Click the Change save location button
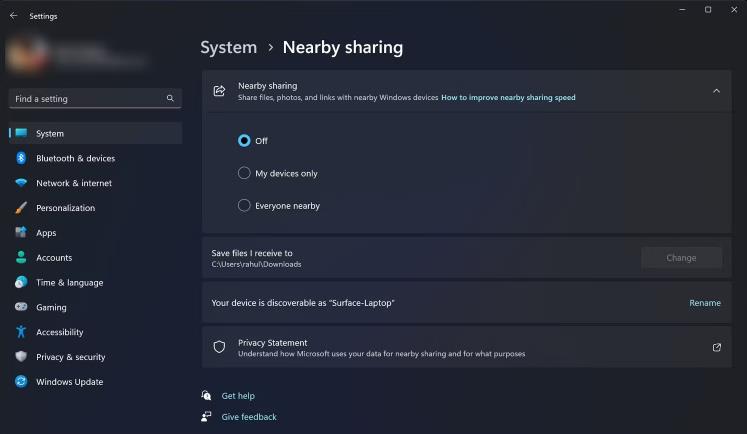The height and width of the screenshot is (434, 747). click(x=681, y=258)
